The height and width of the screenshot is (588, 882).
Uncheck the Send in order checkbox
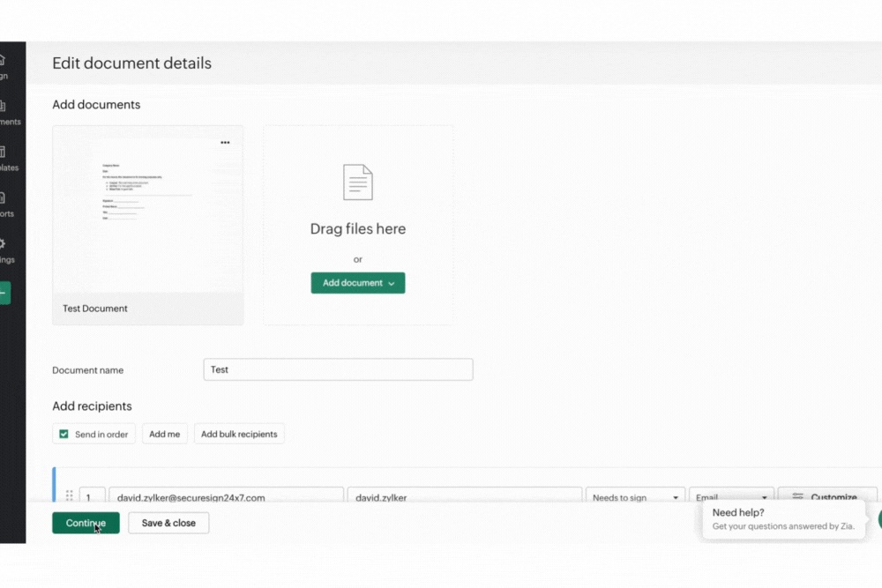coord(64,434)
